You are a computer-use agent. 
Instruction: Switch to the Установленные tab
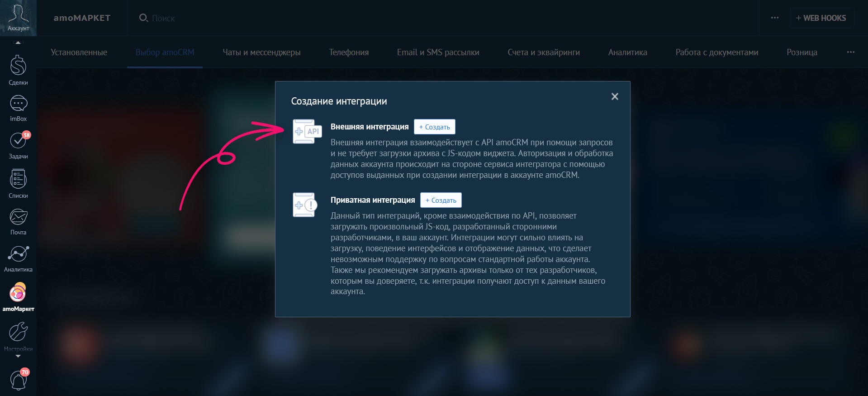pyautogui.click(x=79, y=52)
